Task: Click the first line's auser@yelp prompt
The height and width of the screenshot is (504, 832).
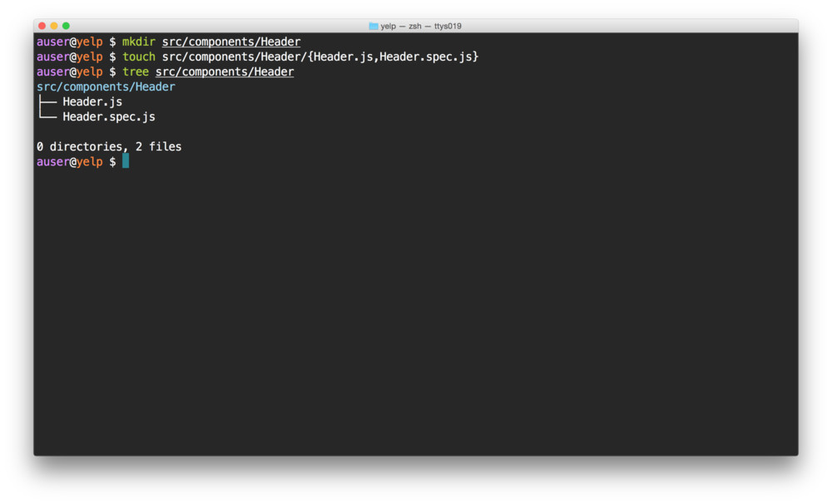Action: point(70,42)
